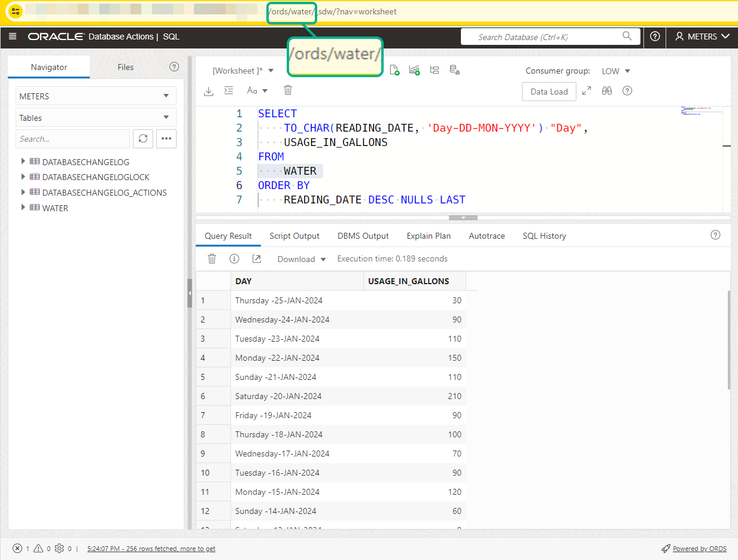Open query result in new window icon
Viewport: 738px width, 560px height.
pyautogui.click(x=257, y=258)
